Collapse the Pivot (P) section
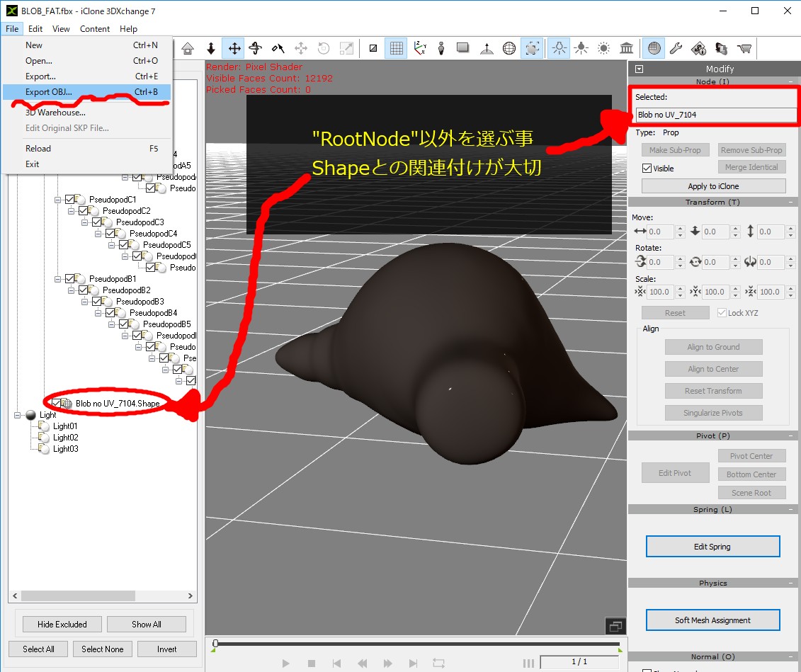Image resolution: width=801 pixels, height=672 pixels. [790, 435]
